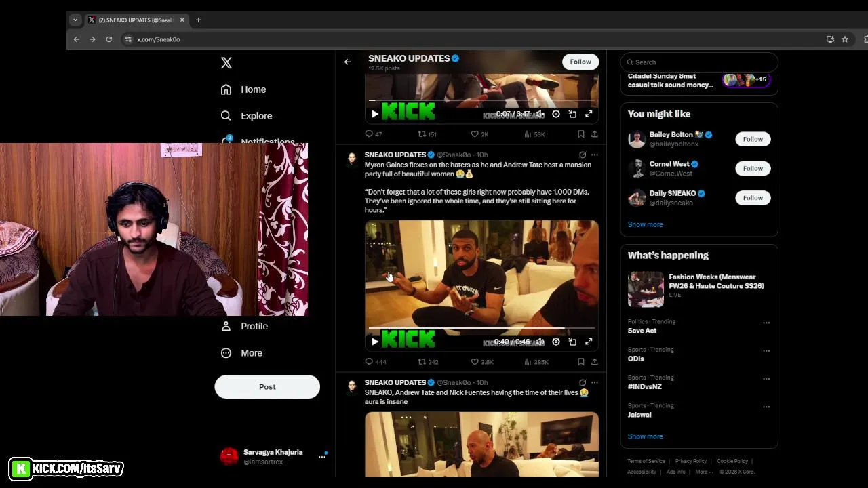Follow SNEAKO UPDATES from header
The height and width of the screenshot is (488, 868).
[580, 62]
